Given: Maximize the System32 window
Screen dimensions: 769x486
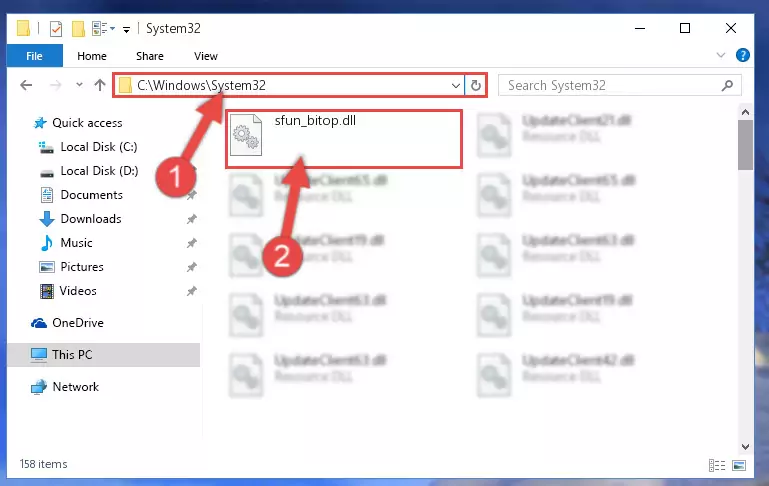Looking at the screenshot, I should (x=685, y=28).
